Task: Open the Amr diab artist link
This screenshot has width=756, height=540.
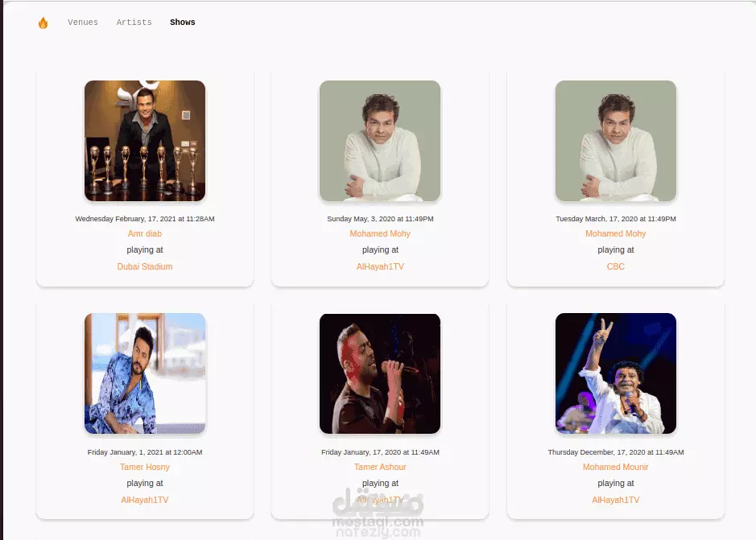Action: [145, 233]
